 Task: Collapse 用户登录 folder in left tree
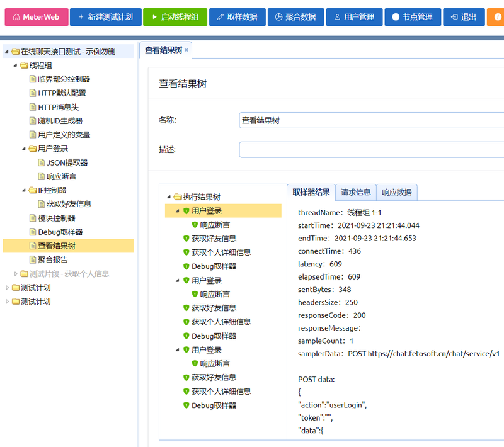point(24,149)
